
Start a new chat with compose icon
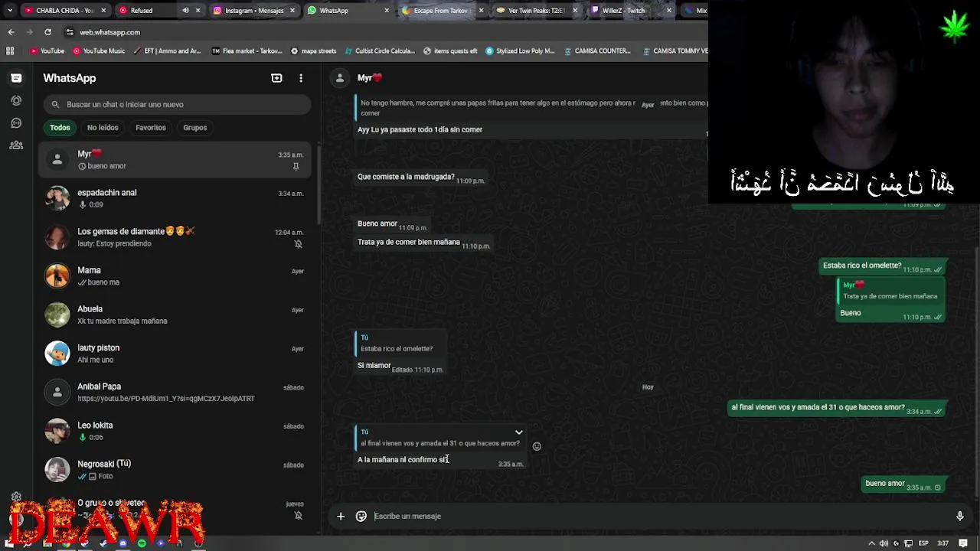point(276,78)
